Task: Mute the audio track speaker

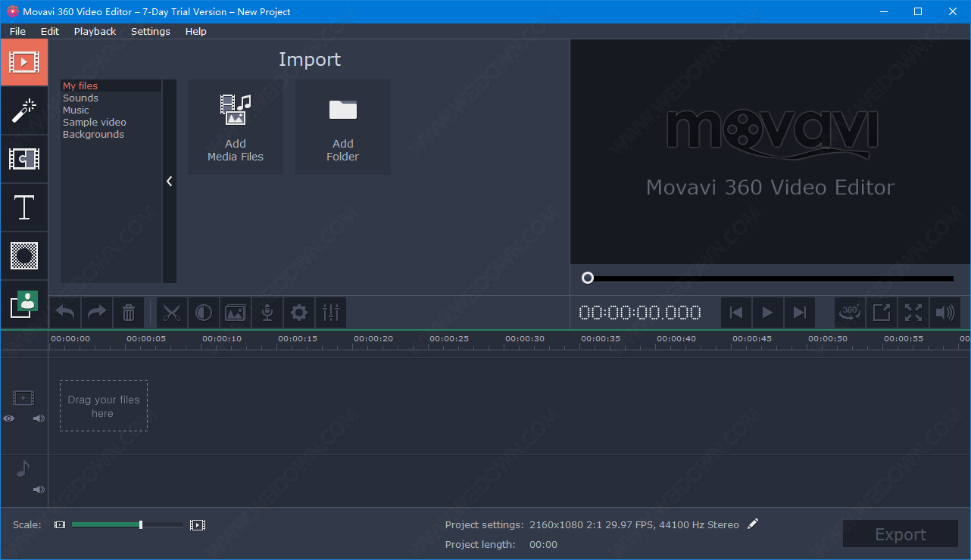Action: [39, 490]
